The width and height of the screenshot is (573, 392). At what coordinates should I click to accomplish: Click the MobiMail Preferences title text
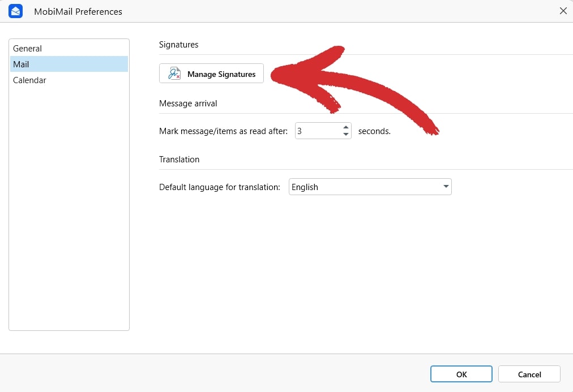coord(78,11)
